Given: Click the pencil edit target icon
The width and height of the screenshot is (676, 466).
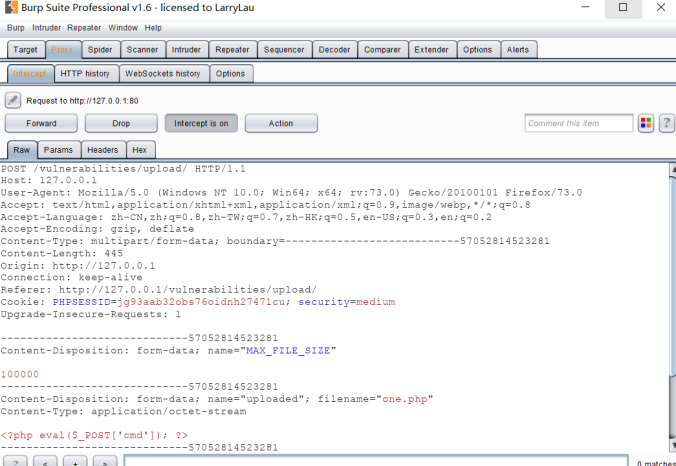Looking at the screenshot, I should click(x=13, y=100).
